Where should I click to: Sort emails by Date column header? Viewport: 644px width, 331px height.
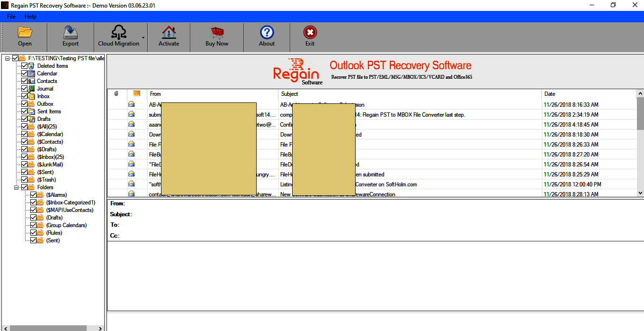tap(589, 94)
